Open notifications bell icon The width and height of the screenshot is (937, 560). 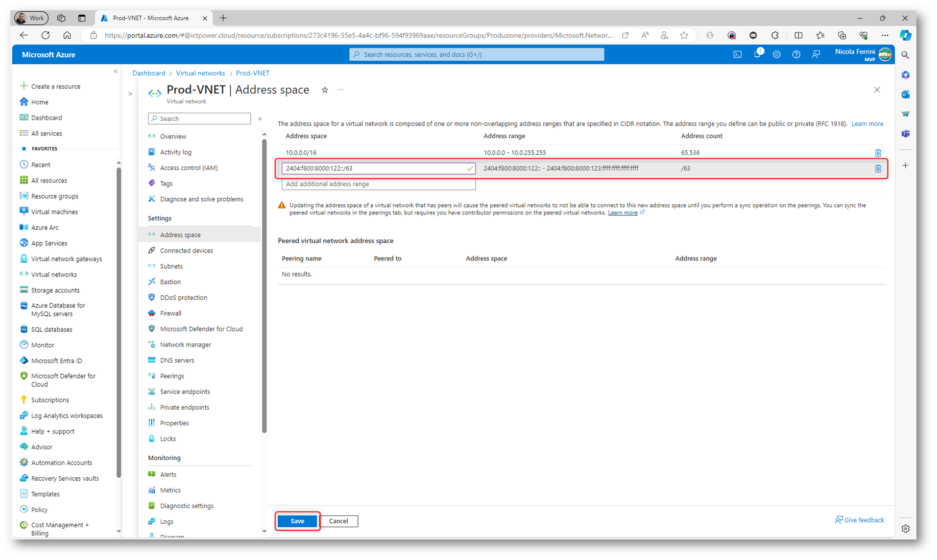click(757, 54)
